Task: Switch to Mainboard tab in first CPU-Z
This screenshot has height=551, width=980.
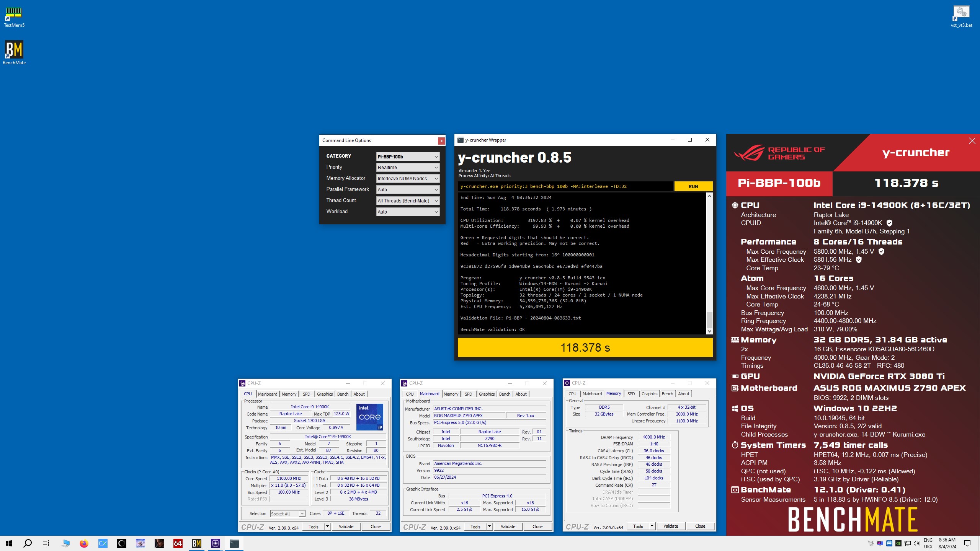Action: pos(268,394)
